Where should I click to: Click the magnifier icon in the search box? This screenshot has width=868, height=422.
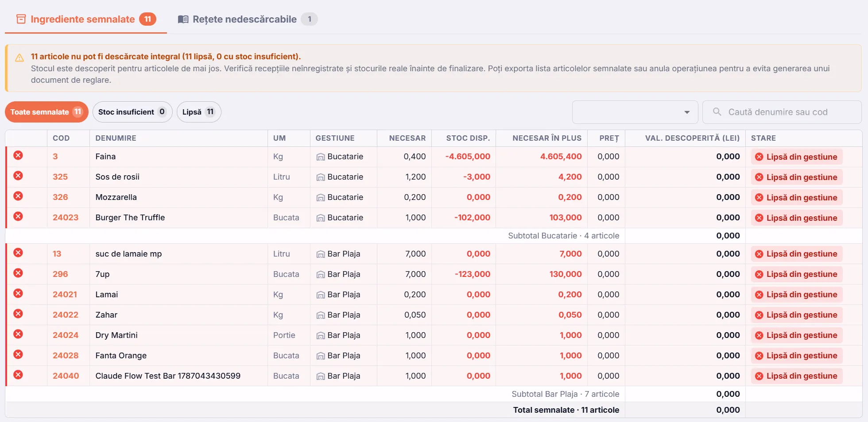click(x=717, y=112)
